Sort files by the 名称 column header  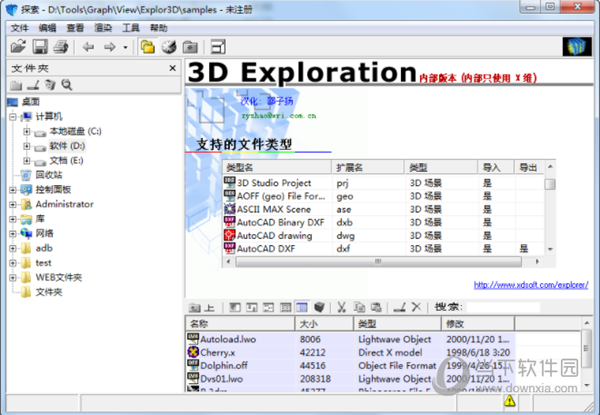point(240,324)
